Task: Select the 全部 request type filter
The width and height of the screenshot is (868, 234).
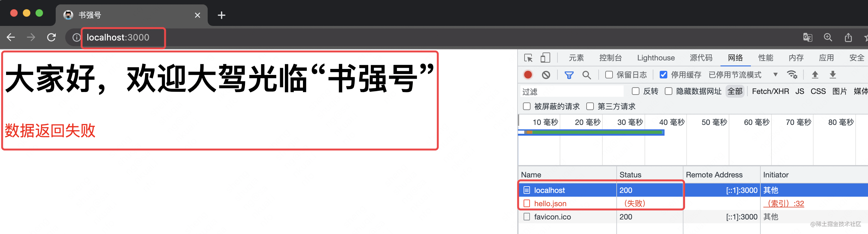Action: tap(735, 91)
